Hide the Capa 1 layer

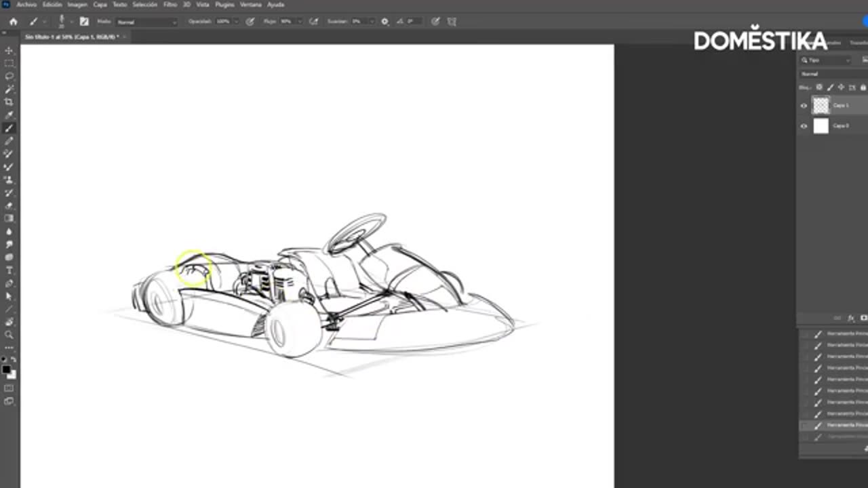[x=804, y=106]
